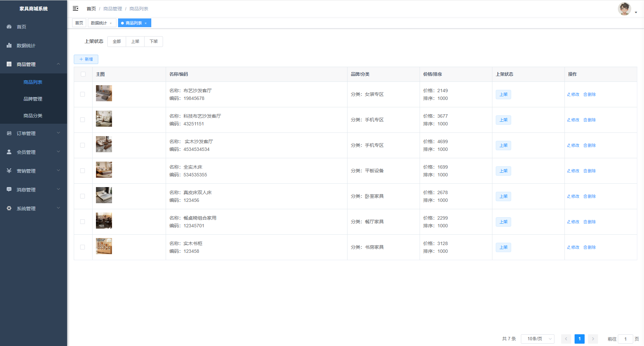Filter by 下架 status
The width and height of the screenshot is (644, 346).
point(154,42)
